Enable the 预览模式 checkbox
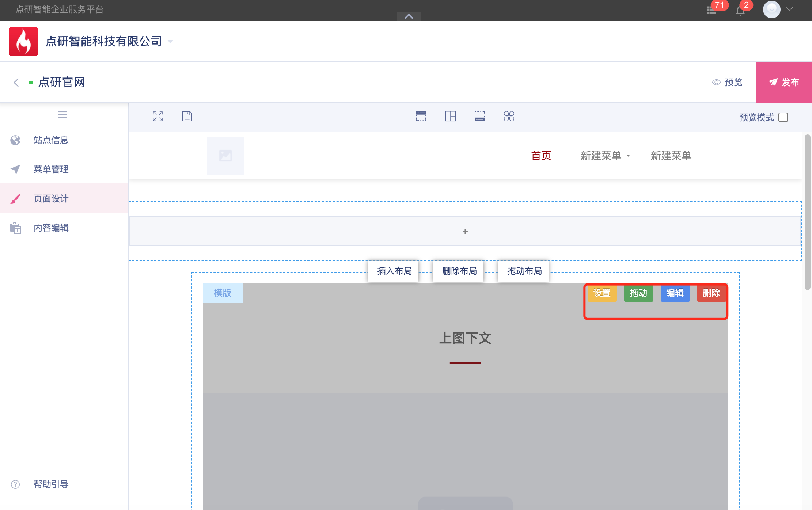This screenshot has width=812, height=510. [783, 117]
